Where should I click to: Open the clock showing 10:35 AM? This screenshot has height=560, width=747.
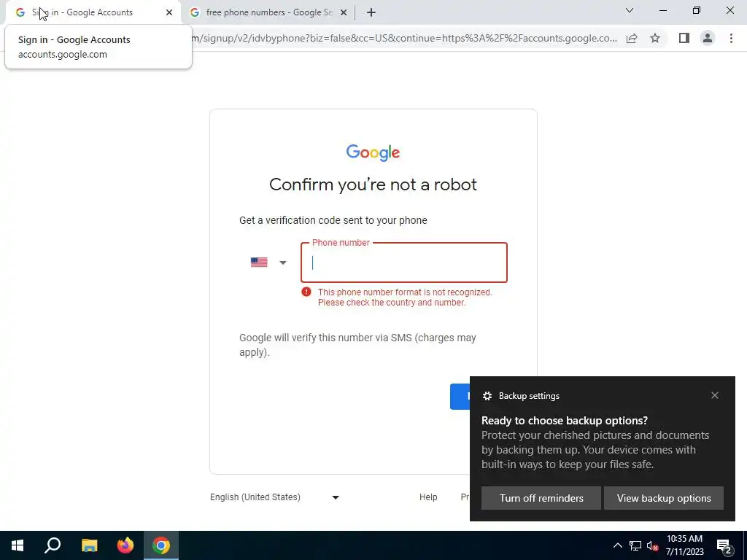684,545
